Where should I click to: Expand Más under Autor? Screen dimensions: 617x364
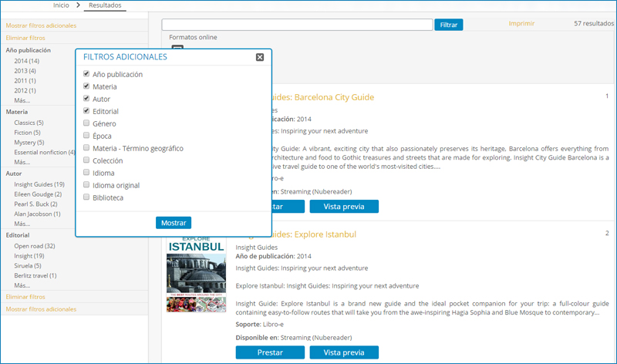pos(22,224)
